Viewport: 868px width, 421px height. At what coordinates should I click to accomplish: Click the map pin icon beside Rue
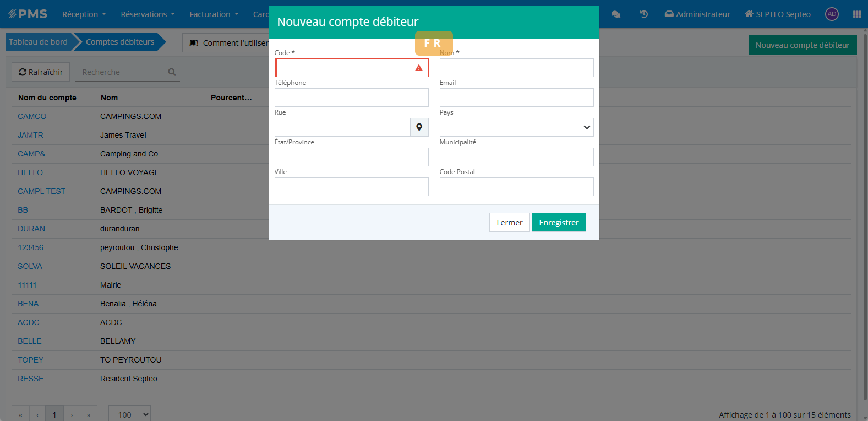[x=419, y=127]
